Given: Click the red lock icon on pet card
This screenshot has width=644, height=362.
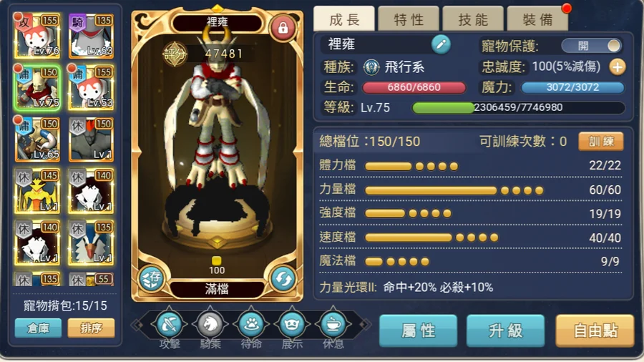Looking at the screenshot, I should tap(283, 28).
